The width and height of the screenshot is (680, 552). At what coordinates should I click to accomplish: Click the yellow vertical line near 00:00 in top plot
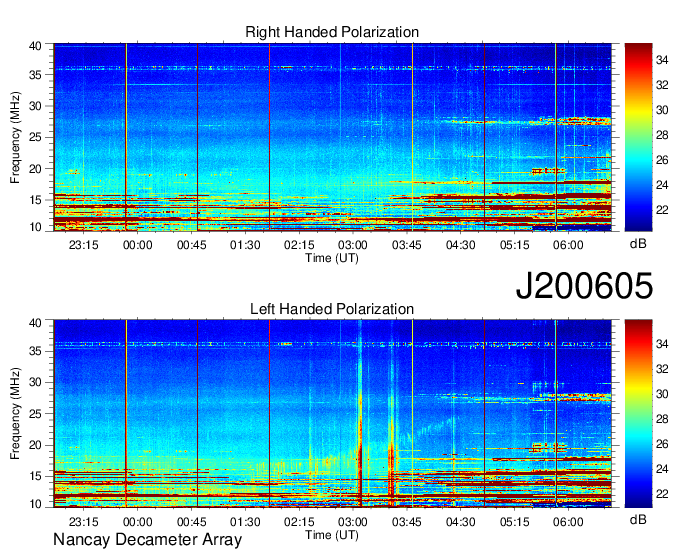click(x=126, y=137)
